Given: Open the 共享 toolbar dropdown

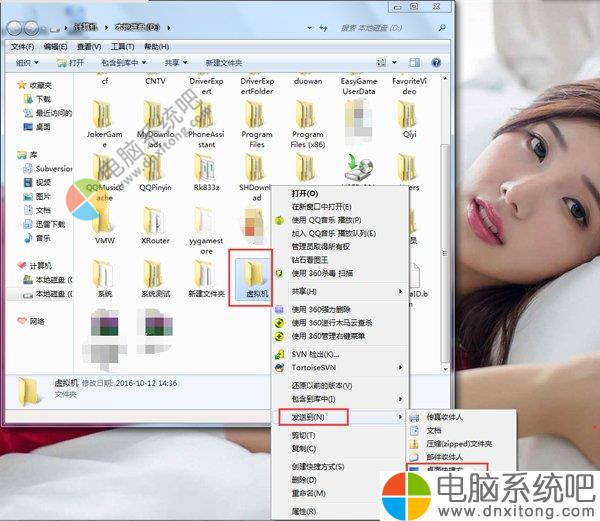Looking at the screenshot, I should coord(176,63).
